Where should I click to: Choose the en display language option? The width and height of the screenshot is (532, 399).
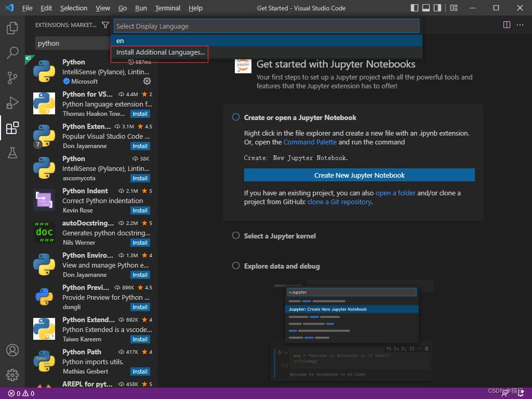click(267, 41)
